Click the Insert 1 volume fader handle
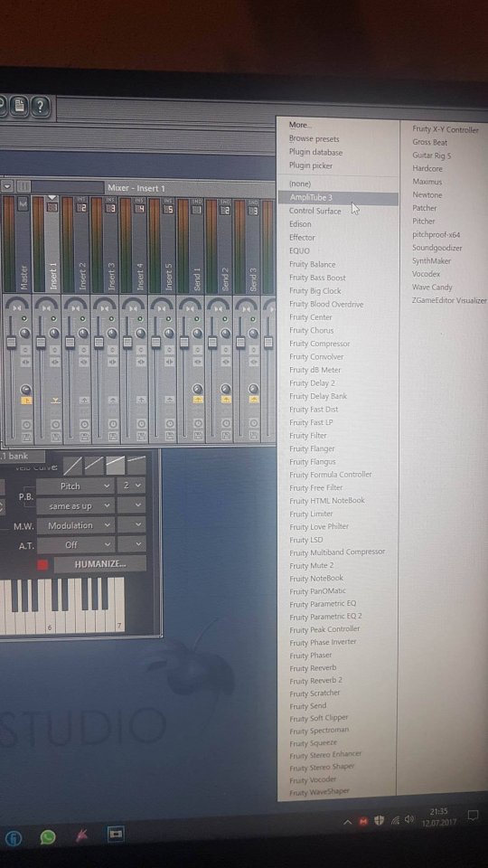 [41, 342]
